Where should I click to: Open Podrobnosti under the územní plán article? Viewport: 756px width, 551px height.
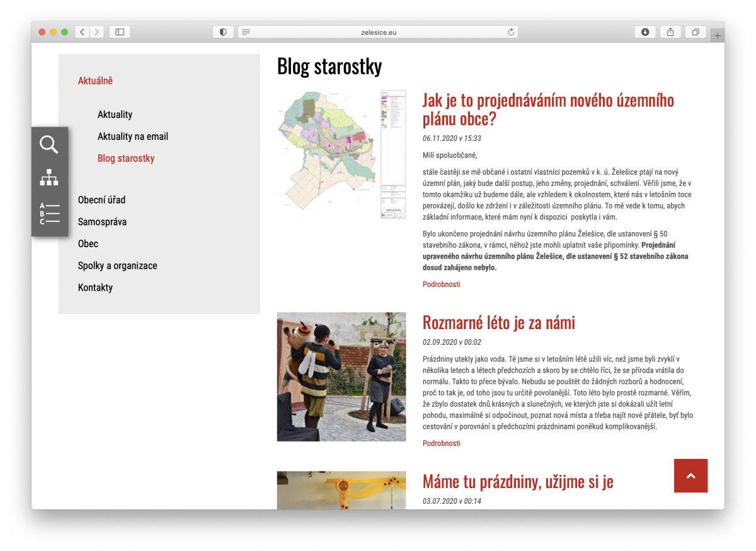point(441,284)
